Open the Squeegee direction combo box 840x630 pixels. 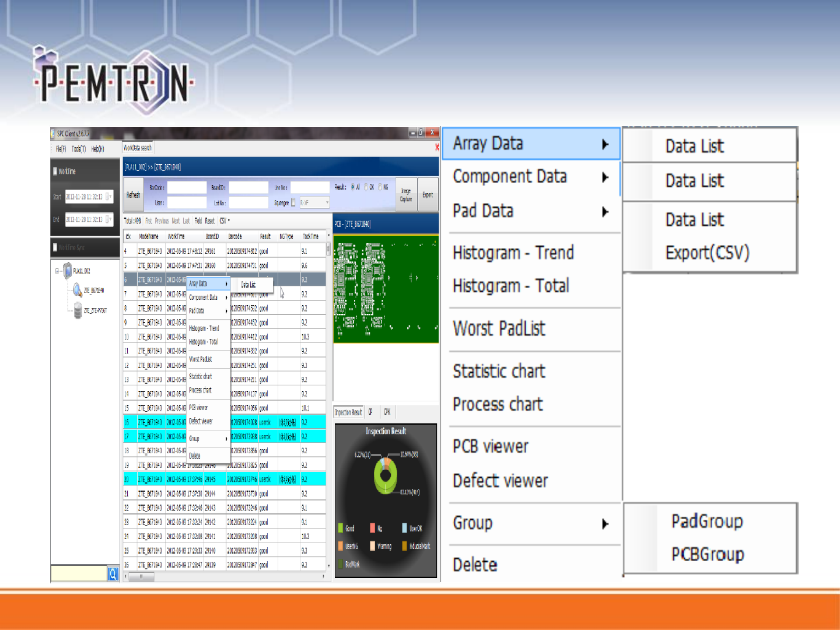315,203
